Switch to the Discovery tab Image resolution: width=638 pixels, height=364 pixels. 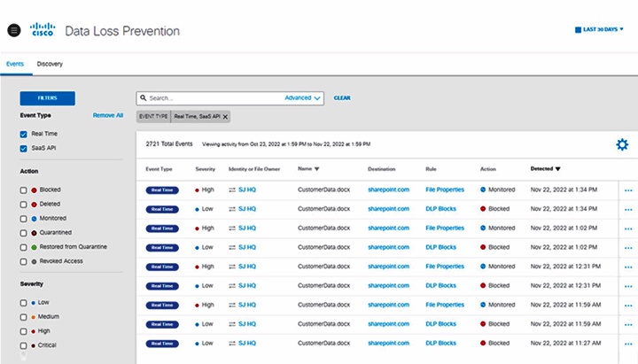click(x=50, y=64)
